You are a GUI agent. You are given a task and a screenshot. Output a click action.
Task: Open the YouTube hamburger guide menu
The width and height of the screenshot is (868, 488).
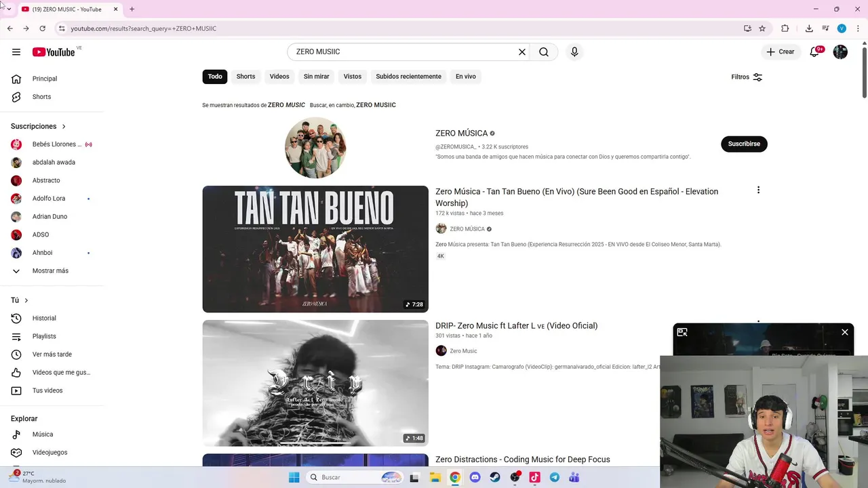16,52
